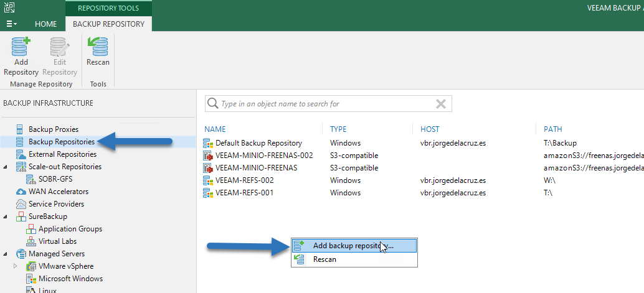Select Add backup repository in context menu
Viewport: 644px width, 293px height.
354,246
